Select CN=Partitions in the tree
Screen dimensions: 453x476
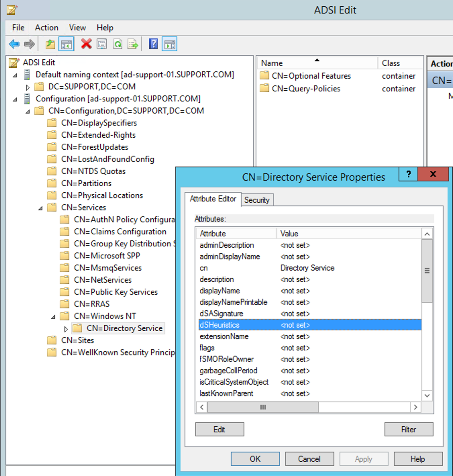pos(86,183)
